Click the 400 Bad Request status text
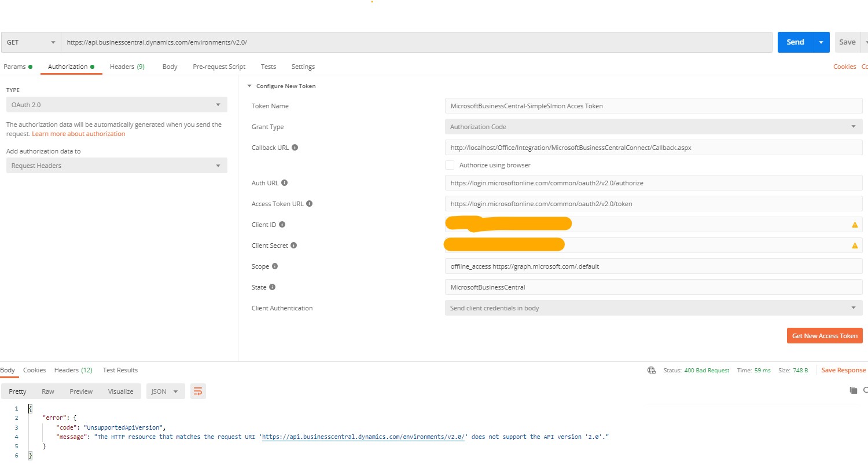868x465 pixels. [x=707, y=371]
